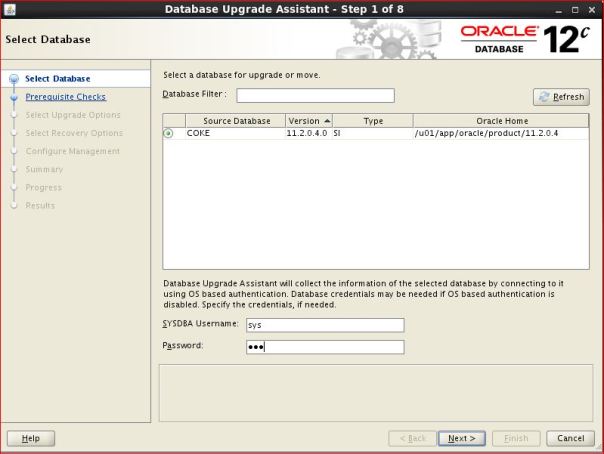Minimize the Database Upgrade Assistant window
The image size is (604, 454).
pyautogui.click(x=557, y=9)
